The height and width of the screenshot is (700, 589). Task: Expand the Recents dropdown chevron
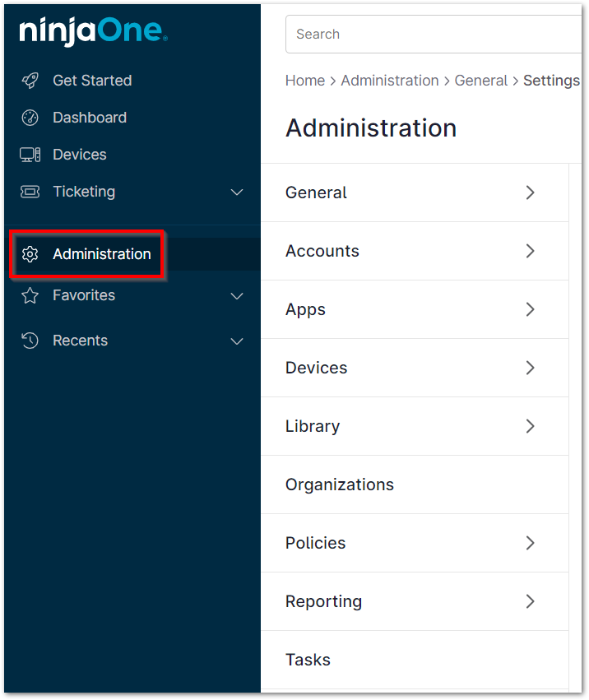point(237,341)
